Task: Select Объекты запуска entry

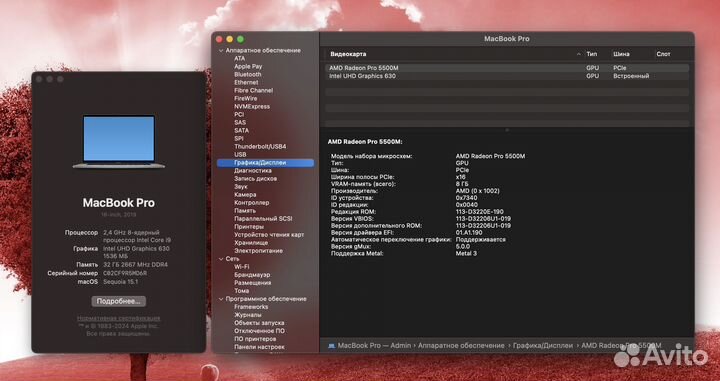Action: [259, 323]
